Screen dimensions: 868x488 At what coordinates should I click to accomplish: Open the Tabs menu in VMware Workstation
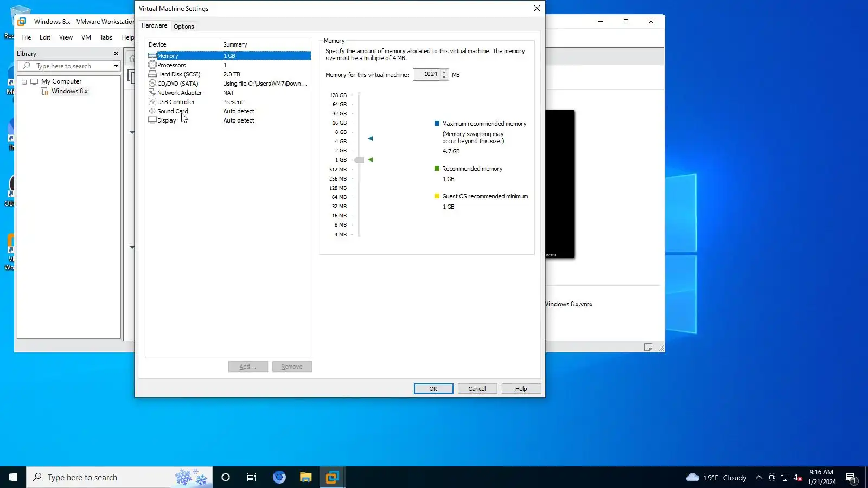coord(106,37)
